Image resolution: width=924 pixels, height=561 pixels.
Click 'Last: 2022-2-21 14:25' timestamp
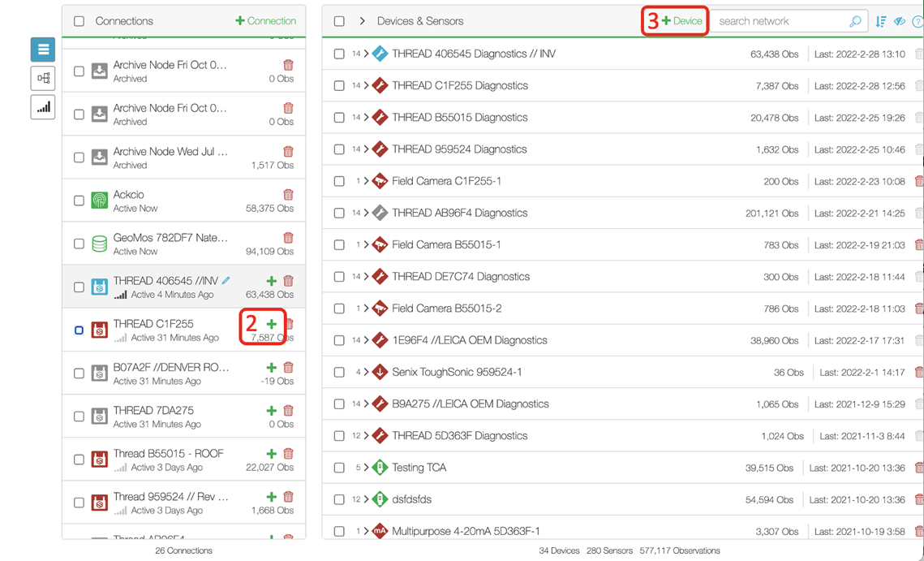[860, 213]
